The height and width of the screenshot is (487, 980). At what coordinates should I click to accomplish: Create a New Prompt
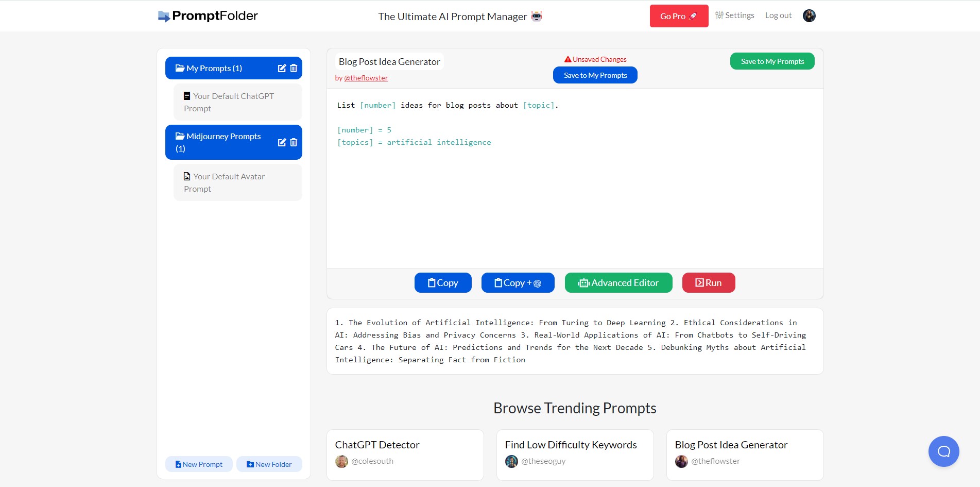point(199,464)
